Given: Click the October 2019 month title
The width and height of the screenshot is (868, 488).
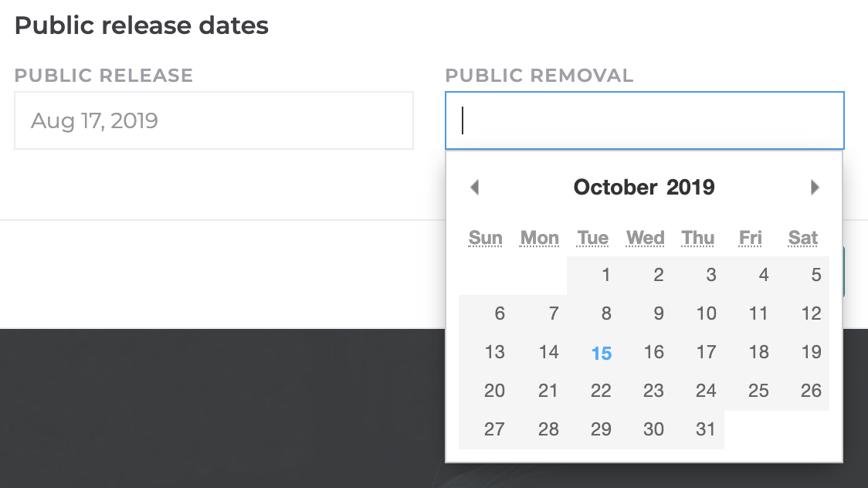Looking at the screenshot, I should click(x=644, y=188).
